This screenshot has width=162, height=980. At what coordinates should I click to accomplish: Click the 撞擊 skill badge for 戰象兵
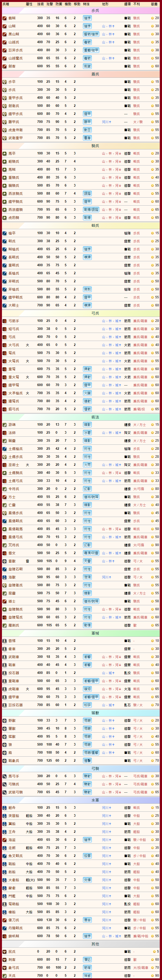(x=87, y=761)
